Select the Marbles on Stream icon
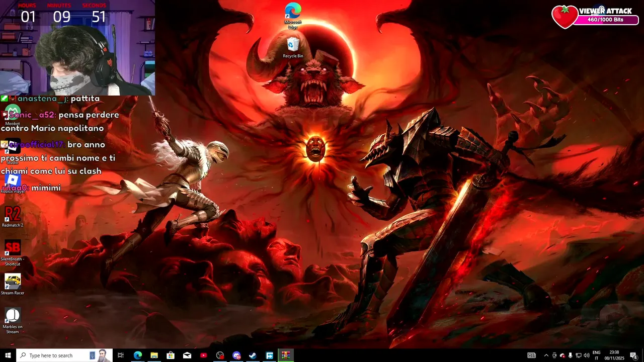644x362 pixels. pyautogui.click(x=13, y=321)
